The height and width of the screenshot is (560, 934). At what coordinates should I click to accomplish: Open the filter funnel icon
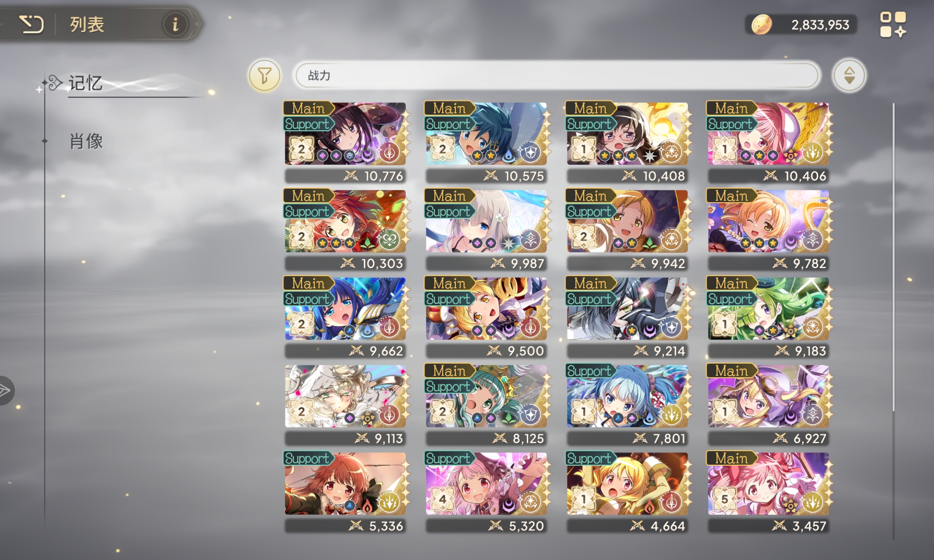264,75
